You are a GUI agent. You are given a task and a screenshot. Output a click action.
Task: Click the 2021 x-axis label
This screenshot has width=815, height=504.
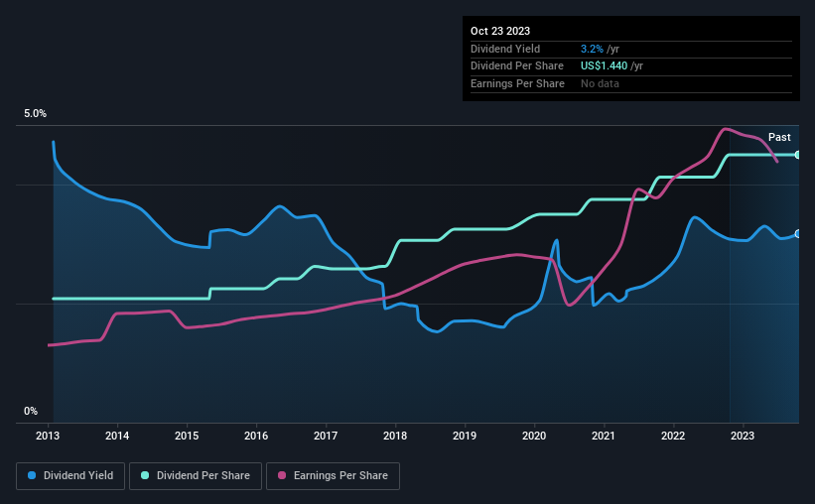coord(604,436)
